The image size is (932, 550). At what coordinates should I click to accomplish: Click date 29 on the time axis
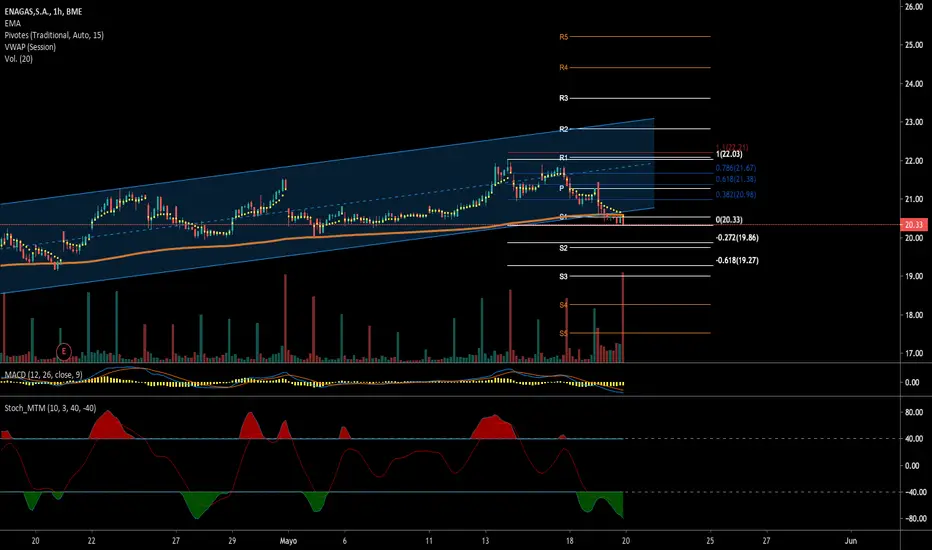(232, 541)
